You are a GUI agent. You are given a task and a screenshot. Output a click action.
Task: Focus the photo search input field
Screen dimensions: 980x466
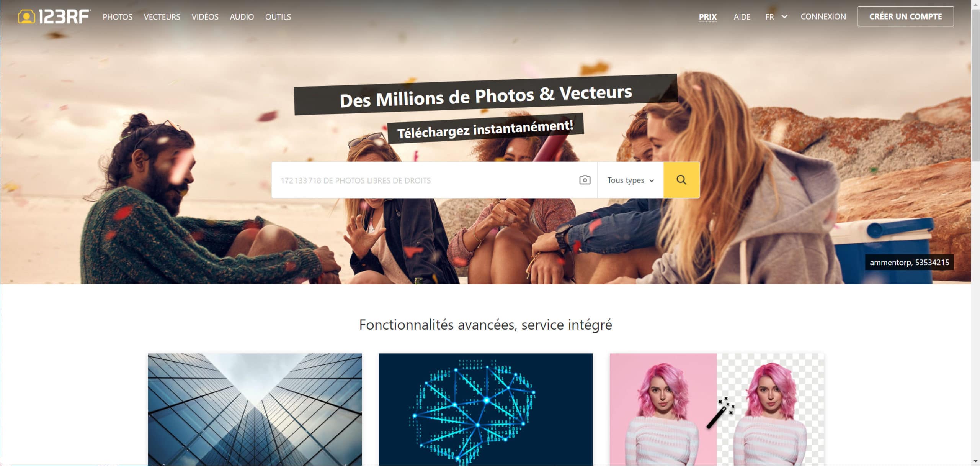(x=425, y=180)
